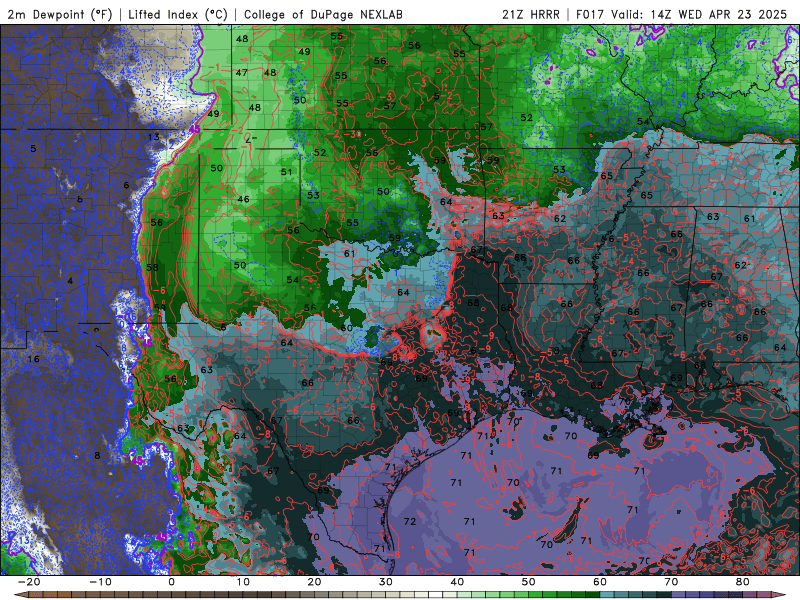The height and width of the screenshot is (600, 800).
Task: Click the 'Lifted Index (°C)' title text
Action: 178,14
